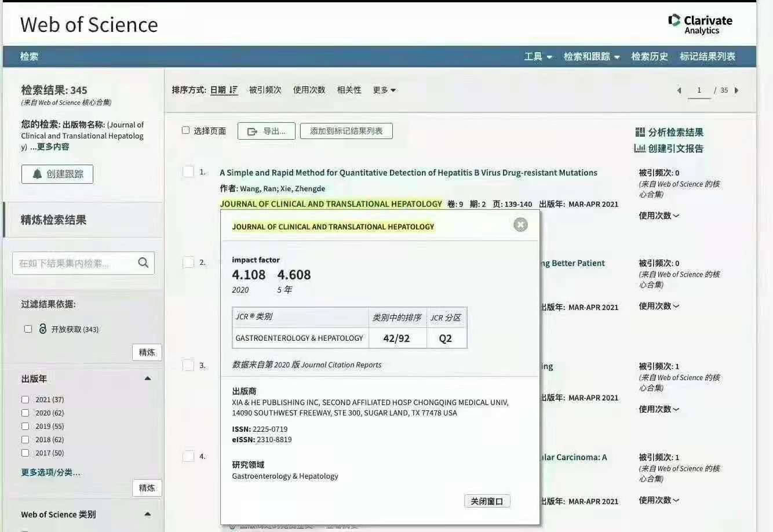The image size is (773, 532).
Task: Click the bell button 创建跟踪
Action: 57,174
